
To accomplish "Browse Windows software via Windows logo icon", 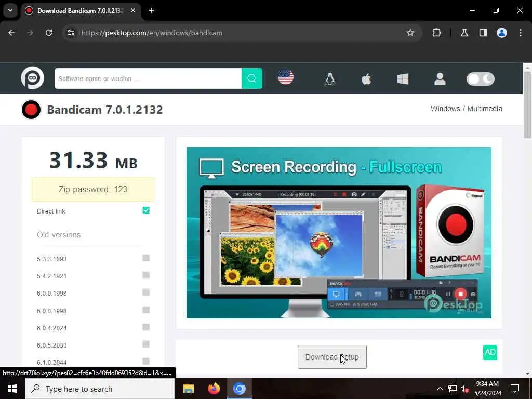I will pos(403,79).
